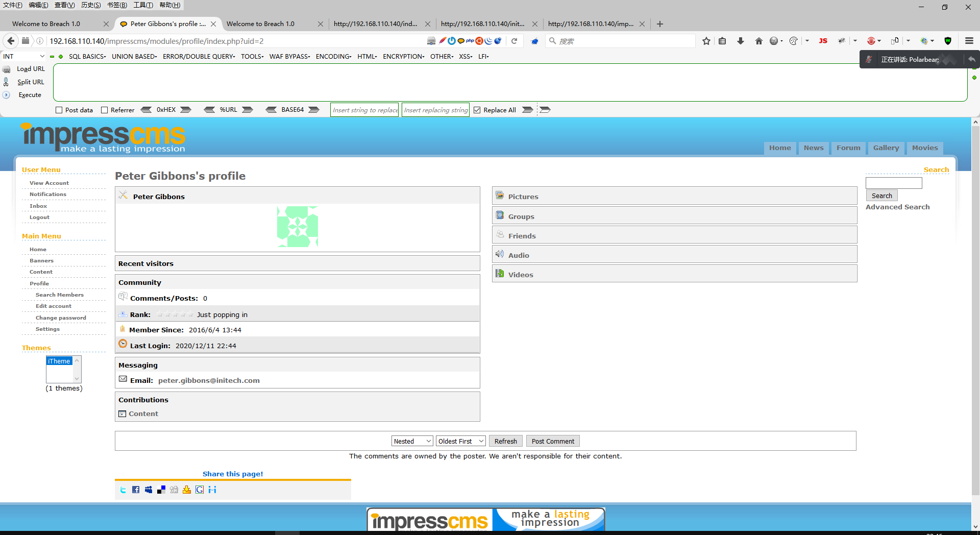
Task: Click the Refresh comments button
Action: (505, 441)
